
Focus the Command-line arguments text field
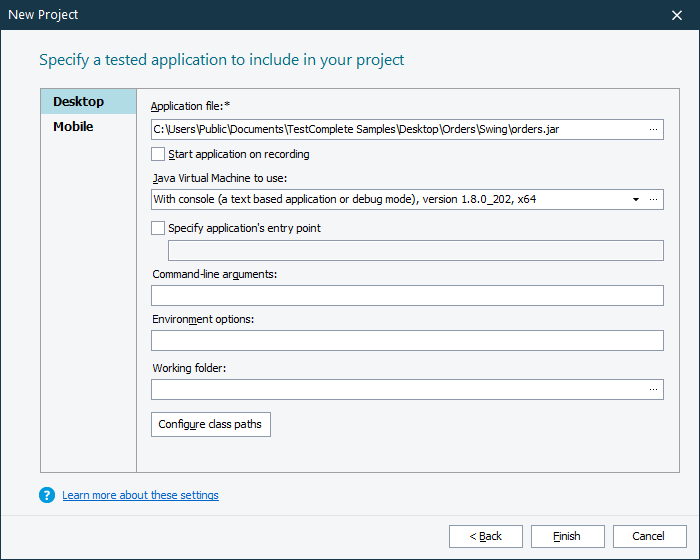pyautogui.click(x=407, y=295)
